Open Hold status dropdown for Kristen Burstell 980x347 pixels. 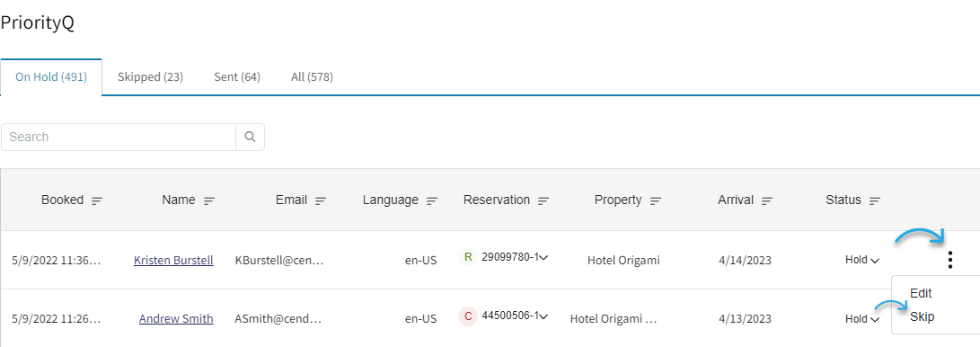click(x=862, y=260)
